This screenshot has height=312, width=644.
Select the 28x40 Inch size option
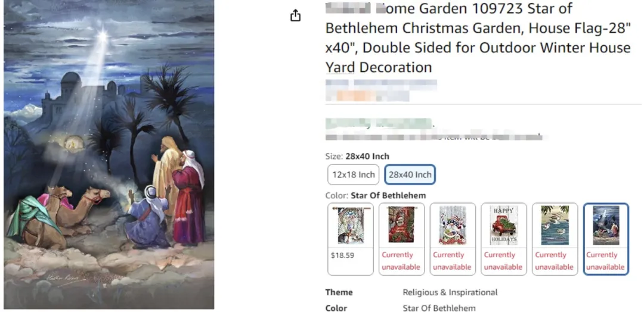[x=410, y=174]
